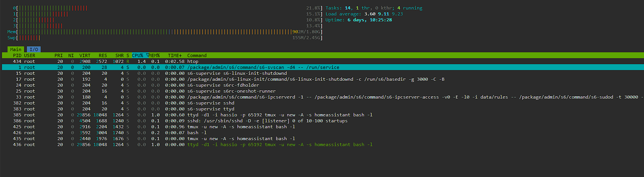Sort by the USER column header
This screenshot has height=177, width=644.
pyautogui.click(x=30, y=55)
